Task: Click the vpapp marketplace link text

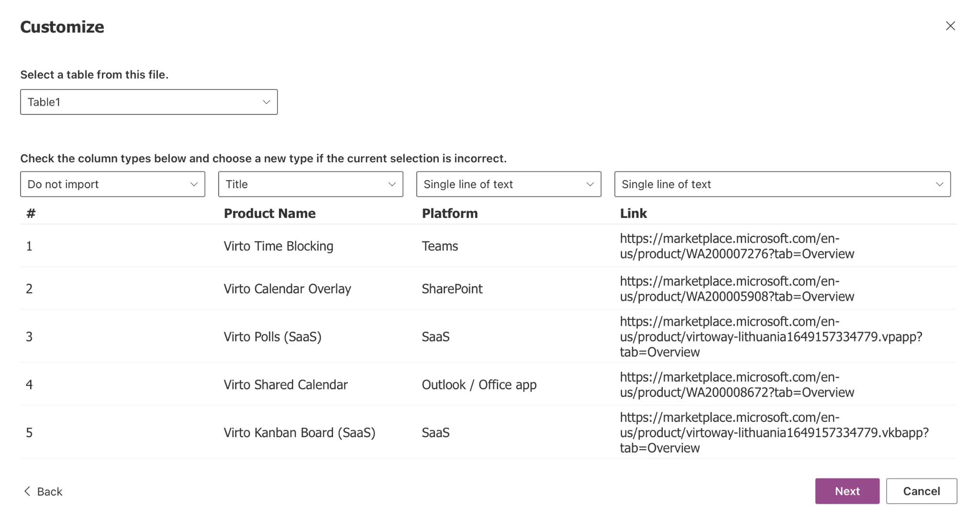Action: click(771, 337)
